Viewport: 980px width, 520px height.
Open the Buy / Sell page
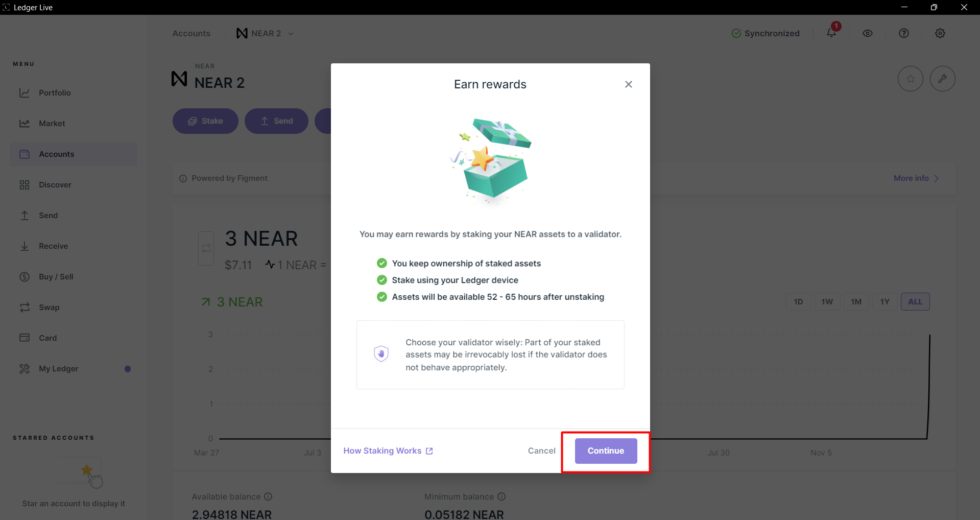pyautogui.click(x=55, y=276)
